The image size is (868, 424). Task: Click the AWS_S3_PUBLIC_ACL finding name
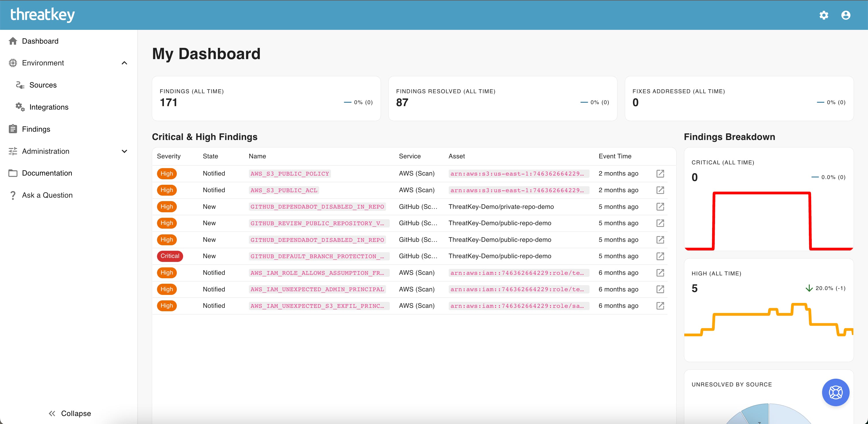tap(284, 190)
